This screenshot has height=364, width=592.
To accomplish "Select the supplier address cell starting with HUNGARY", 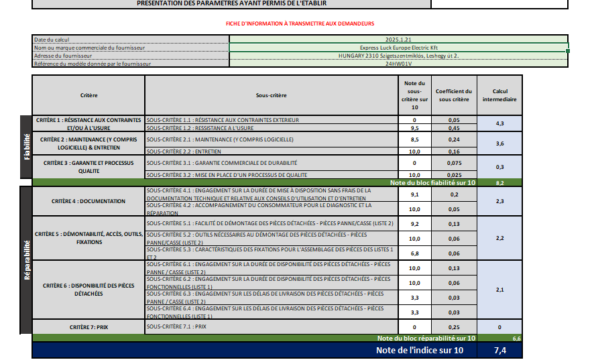I will tap(398, 56).
